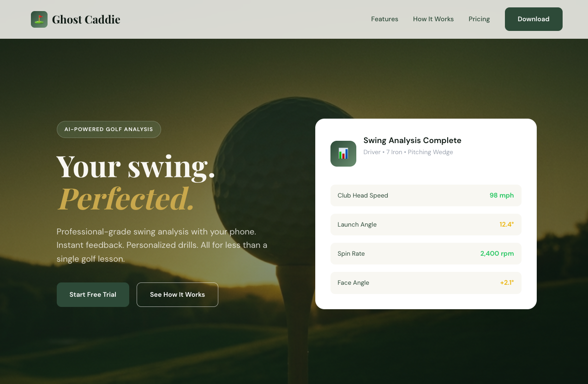This screenshot has height=384, width=588.
Task: Select the Club Head Speed row
Action: [426, 195]
